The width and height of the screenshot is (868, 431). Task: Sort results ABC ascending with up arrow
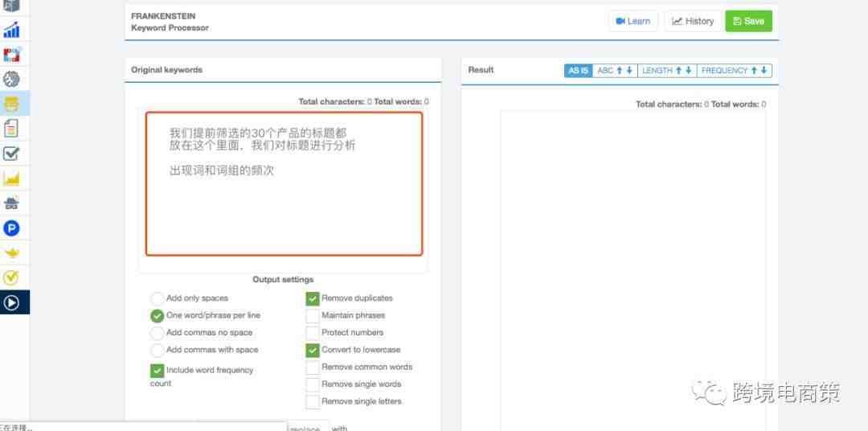click(x=620, y=70)
